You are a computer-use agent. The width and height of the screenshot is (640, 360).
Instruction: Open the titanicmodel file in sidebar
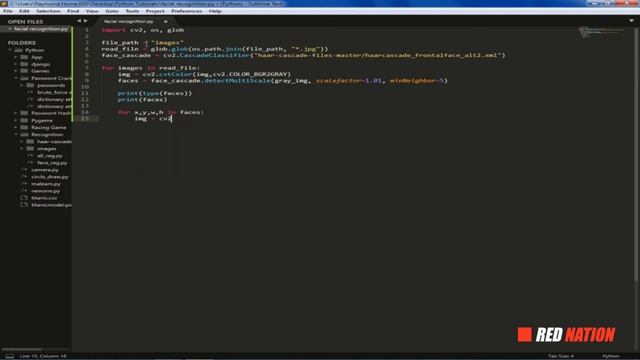click(x=51, y=204)
